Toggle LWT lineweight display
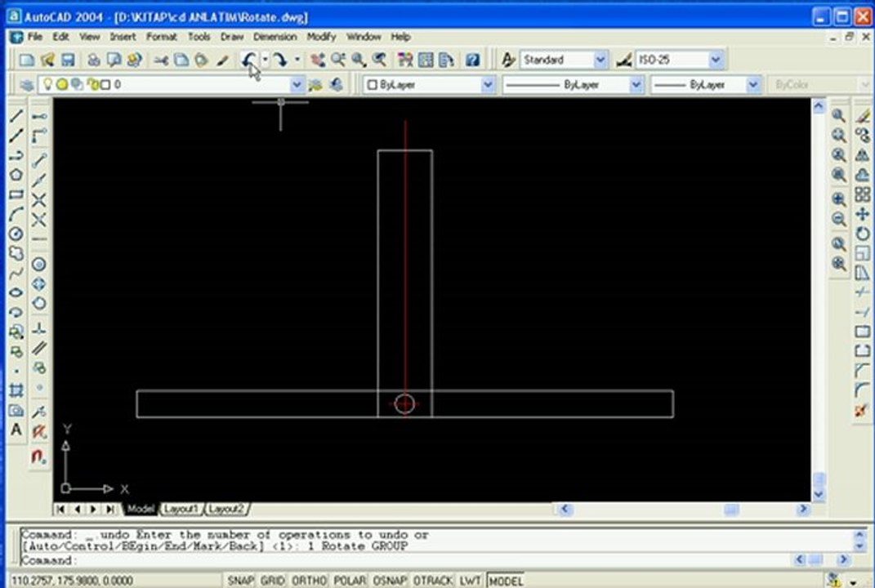This screenshot has height=588, width=875. pyautogui.click(x=471, y=581)
